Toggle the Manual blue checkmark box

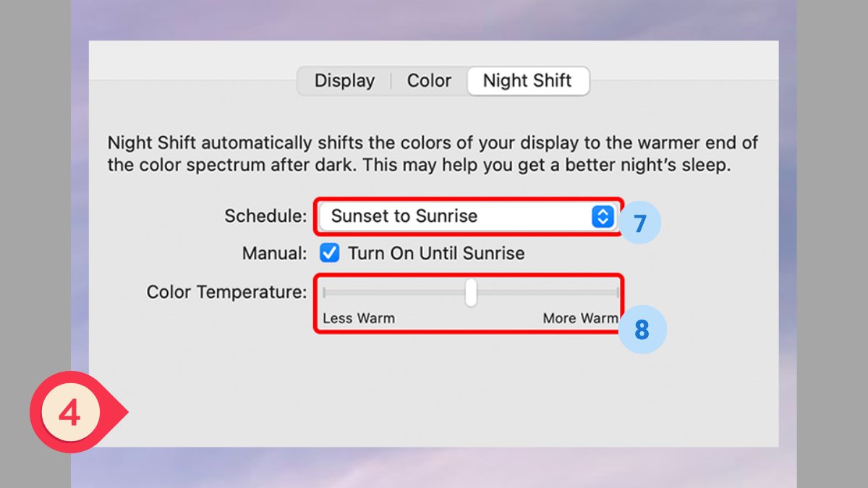tap(330, 254)
